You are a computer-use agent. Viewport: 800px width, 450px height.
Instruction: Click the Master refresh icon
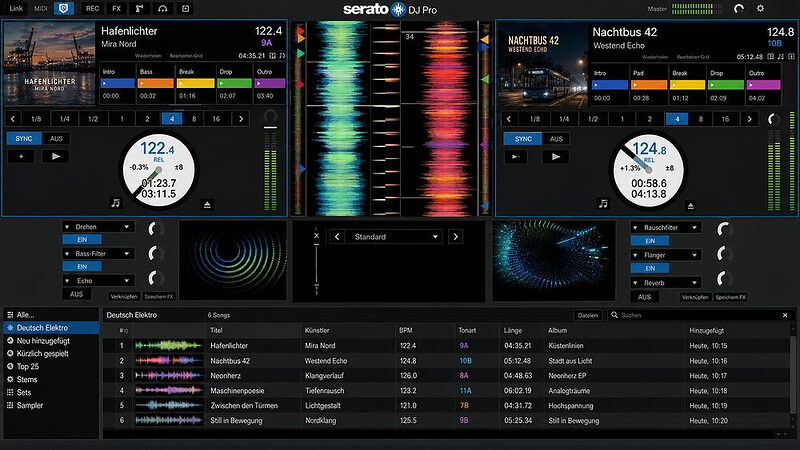point(738,8)
